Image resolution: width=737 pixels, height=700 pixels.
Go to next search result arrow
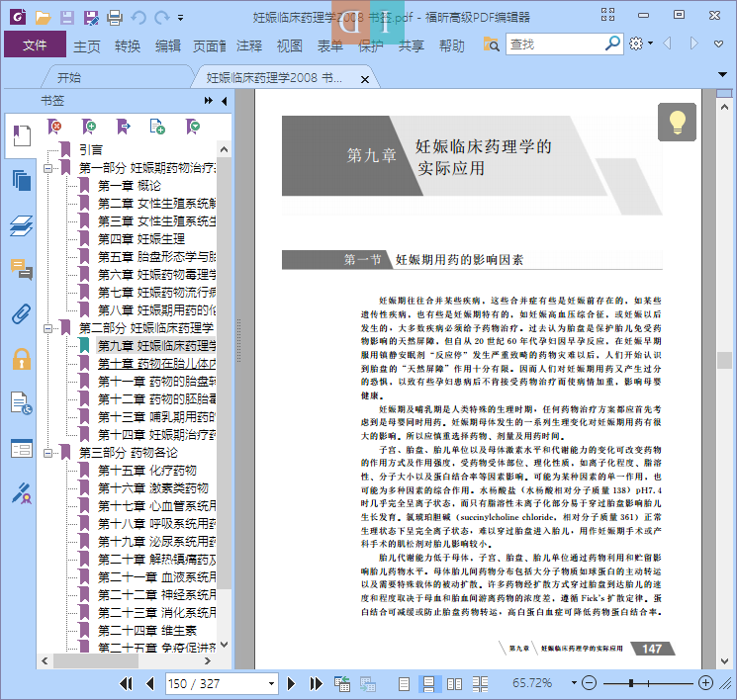point(693,44)
